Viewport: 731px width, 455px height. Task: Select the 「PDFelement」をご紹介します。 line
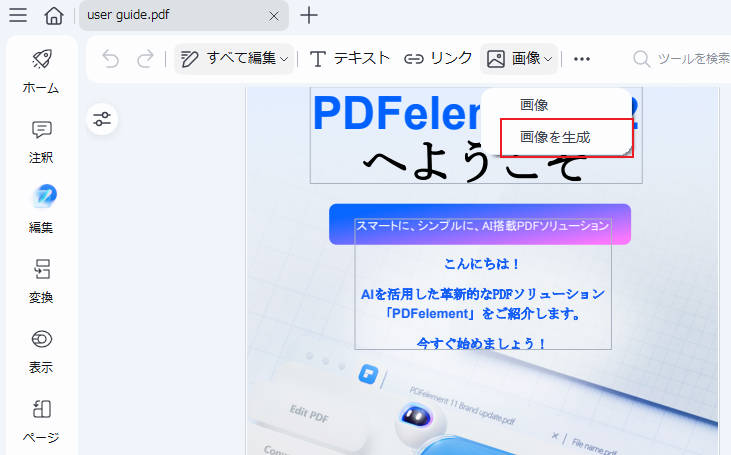click(x=482, y=313)
